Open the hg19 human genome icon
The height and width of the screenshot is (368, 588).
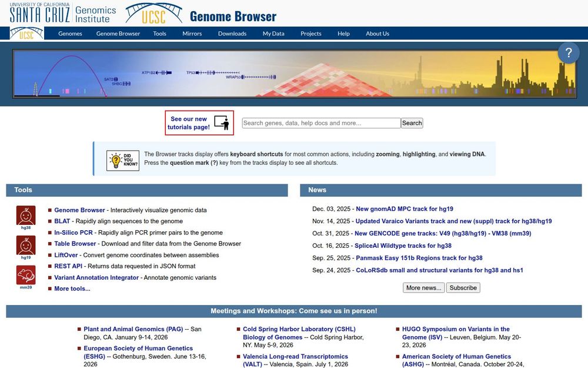26,245
